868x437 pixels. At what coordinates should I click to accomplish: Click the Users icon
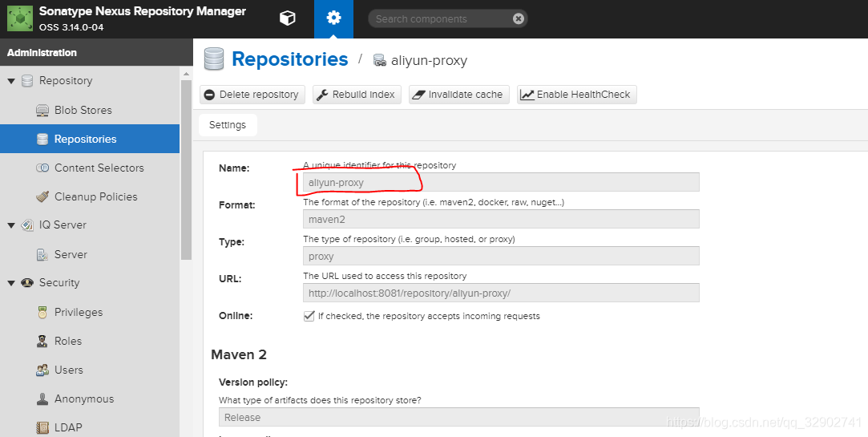tap(42, 370)
